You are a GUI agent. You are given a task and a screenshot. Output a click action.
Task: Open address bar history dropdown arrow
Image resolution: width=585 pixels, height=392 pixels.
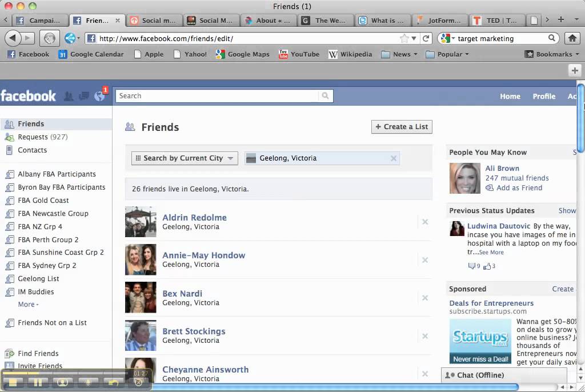(414, 38)
